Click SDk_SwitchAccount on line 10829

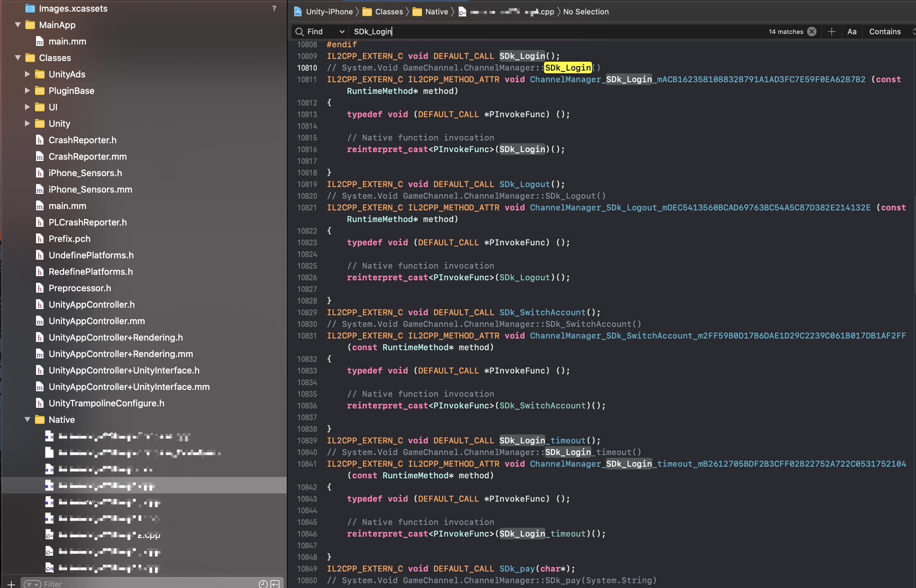click(x=542, y=312)
